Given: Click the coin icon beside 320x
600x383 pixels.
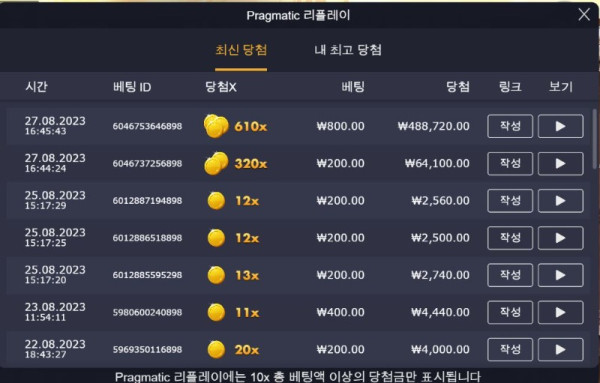Looking at the screenshot, I should [x=216, y=163].
